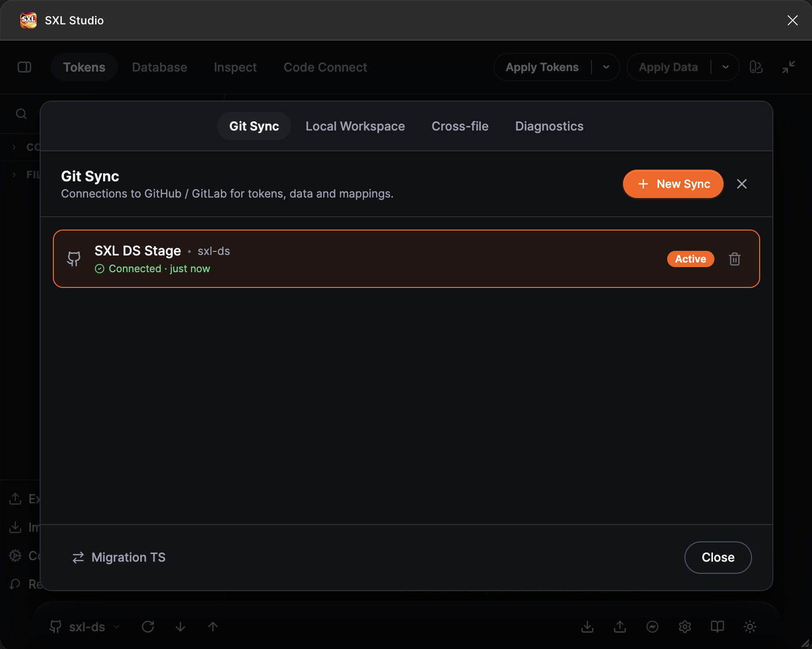The height and width of the screenshot is (649, 812).
Task: Click the Close button
Action: tap(718, 557)
